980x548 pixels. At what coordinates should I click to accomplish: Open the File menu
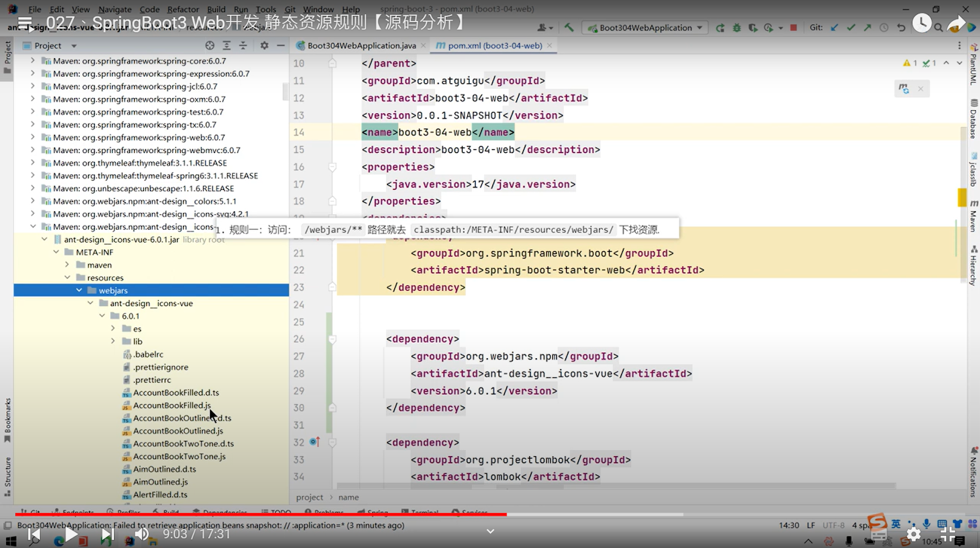(35, 9)
